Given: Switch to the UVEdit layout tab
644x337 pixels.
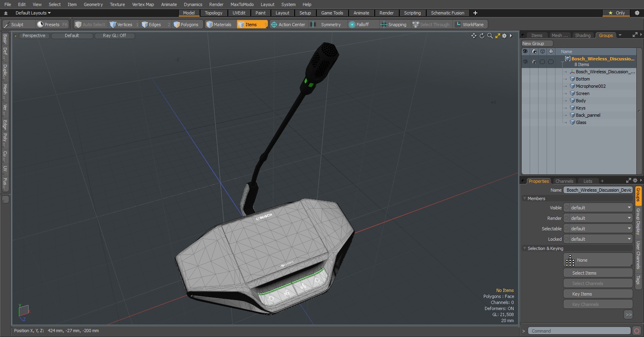Looking at the screenshot, I should [x=239, y=13].
